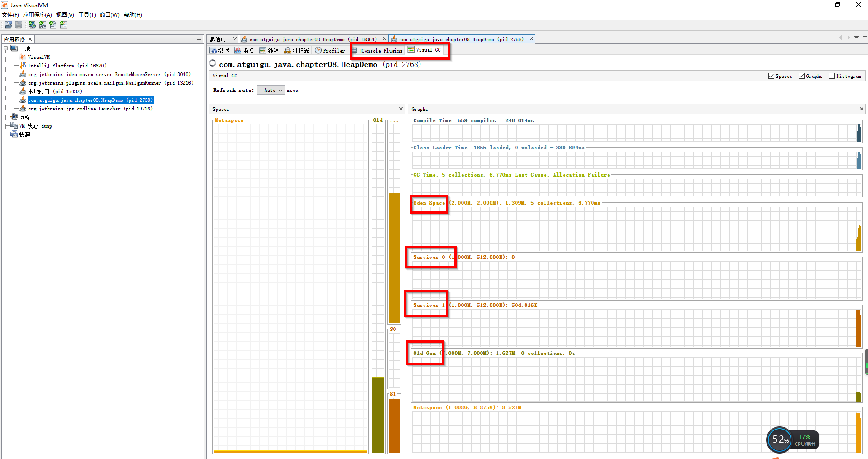
Task: Close the HeapDemo pid 2768 tab
Action: click(531, 39)
